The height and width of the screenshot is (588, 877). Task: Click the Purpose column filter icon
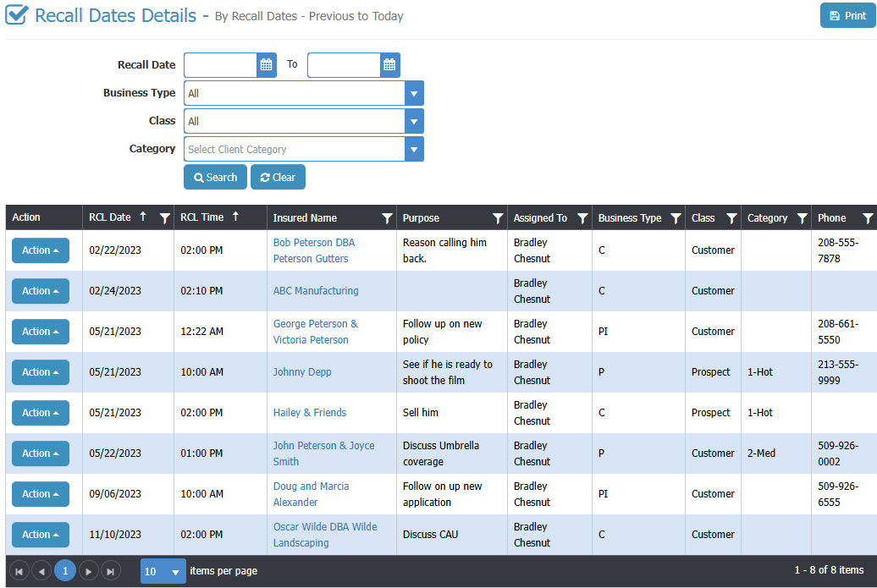pyautogui.click(x=498, y=218)
